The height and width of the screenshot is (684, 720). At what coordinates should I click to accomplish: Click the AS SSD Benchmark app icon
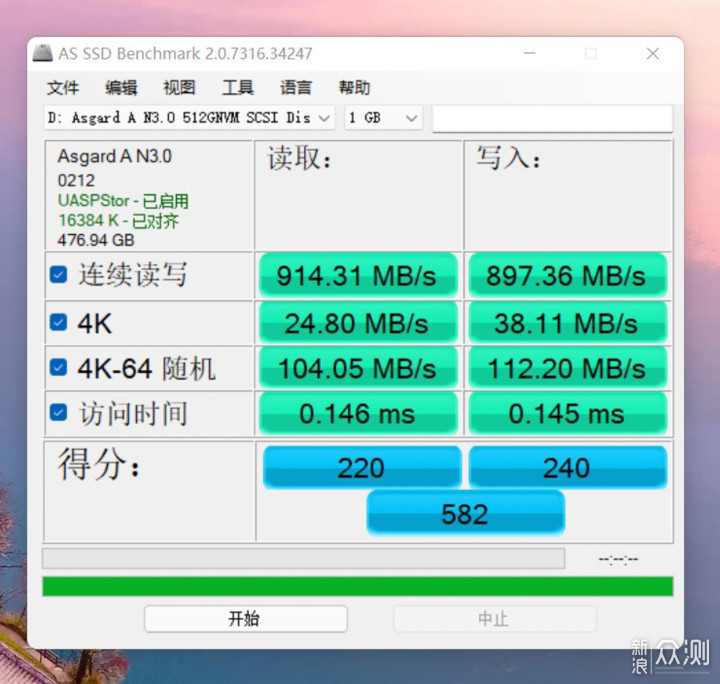point(42,53)
